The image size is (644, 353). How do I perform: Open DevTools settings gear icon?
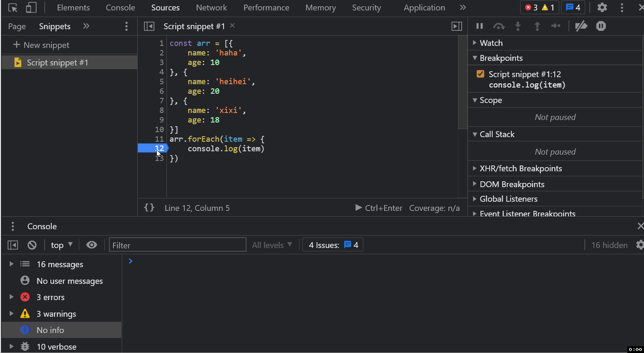(602, 8)
